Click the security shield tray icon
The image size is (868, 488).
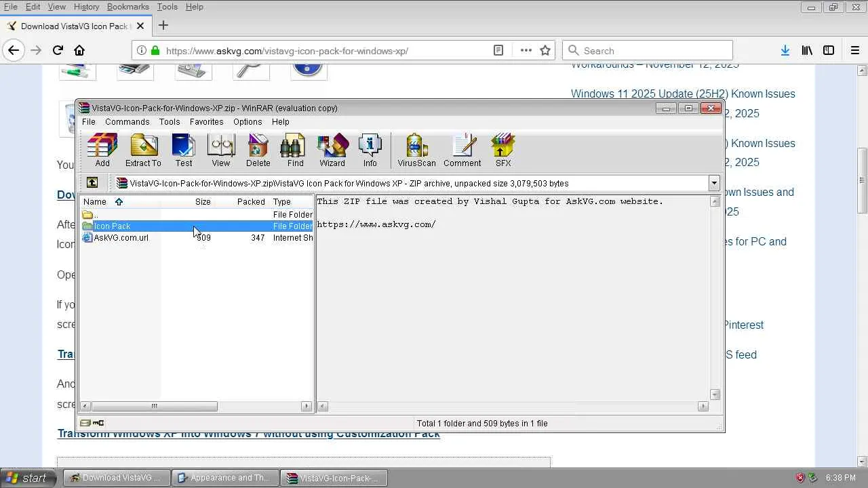800,478
